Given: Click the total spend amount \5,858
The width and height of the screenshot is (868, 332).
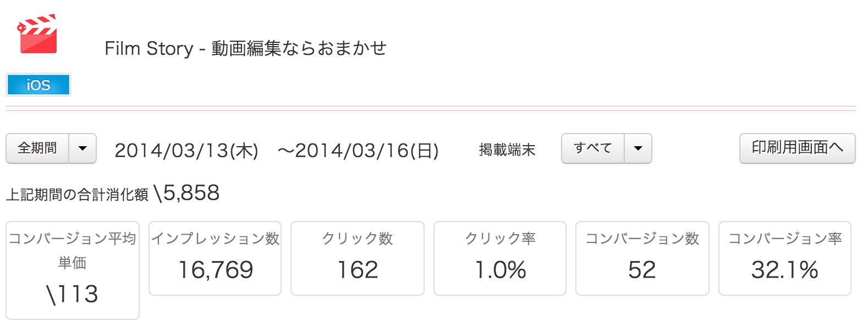Looking at the screenshot, I should [186, 193].
